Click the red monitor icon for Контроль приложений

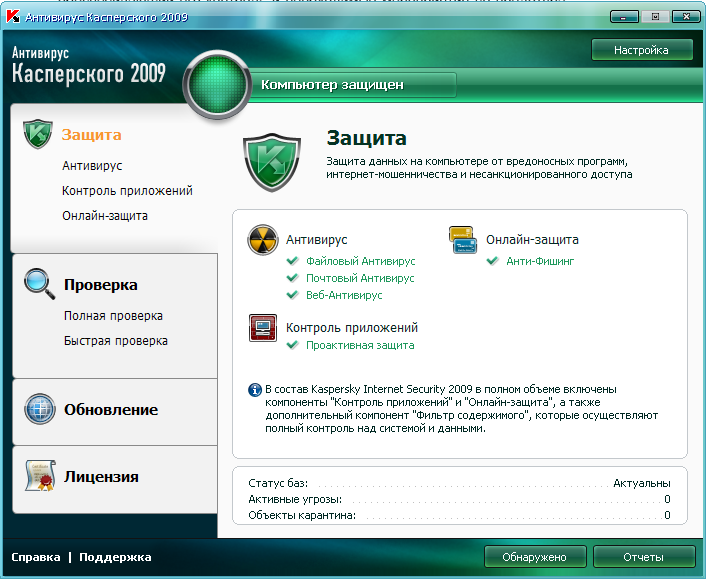point(263,328)
